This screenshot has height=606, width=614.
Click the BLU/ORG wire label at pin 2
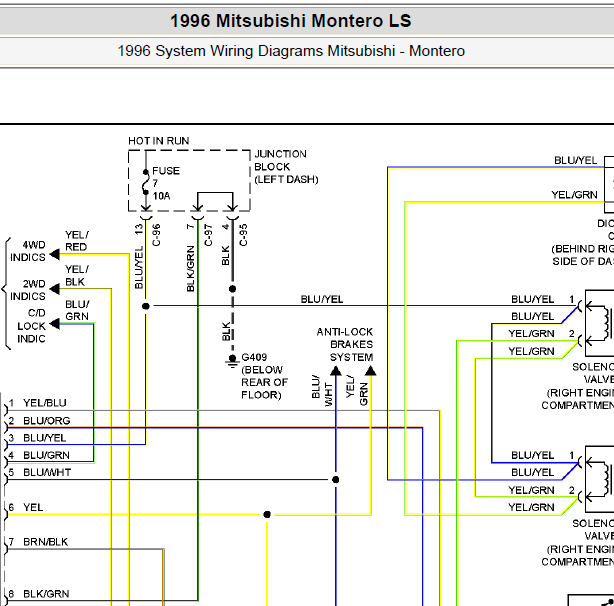coord(46,421)
